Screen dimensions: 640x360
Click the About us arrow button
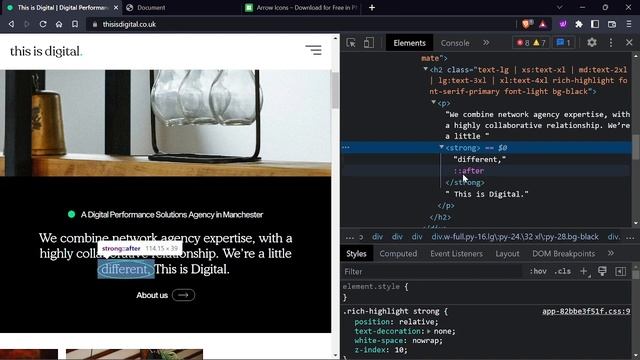click(x=183, y=295)
